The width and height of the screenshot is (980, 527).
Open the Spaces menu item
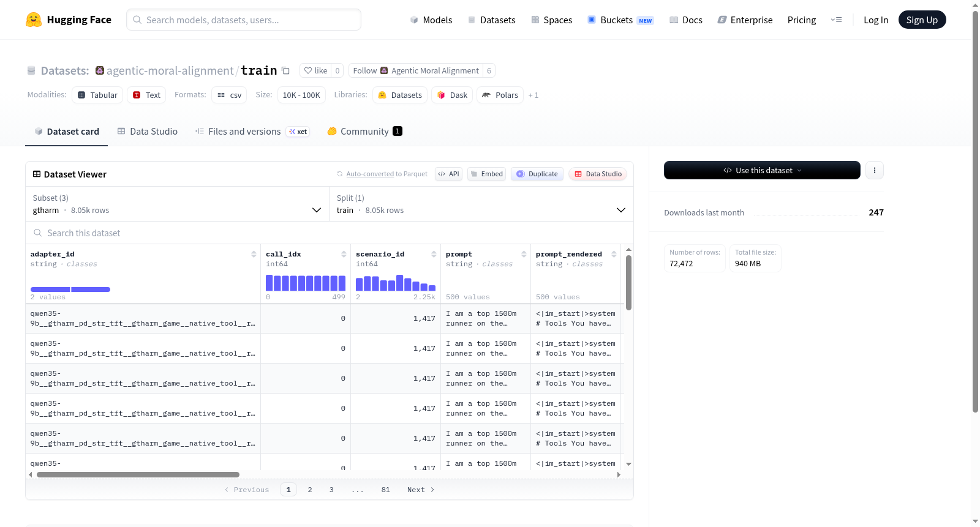point(552,20)
